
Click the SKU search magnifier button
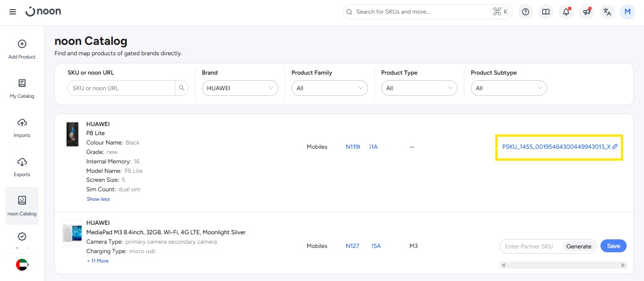(x=182, y=88)
